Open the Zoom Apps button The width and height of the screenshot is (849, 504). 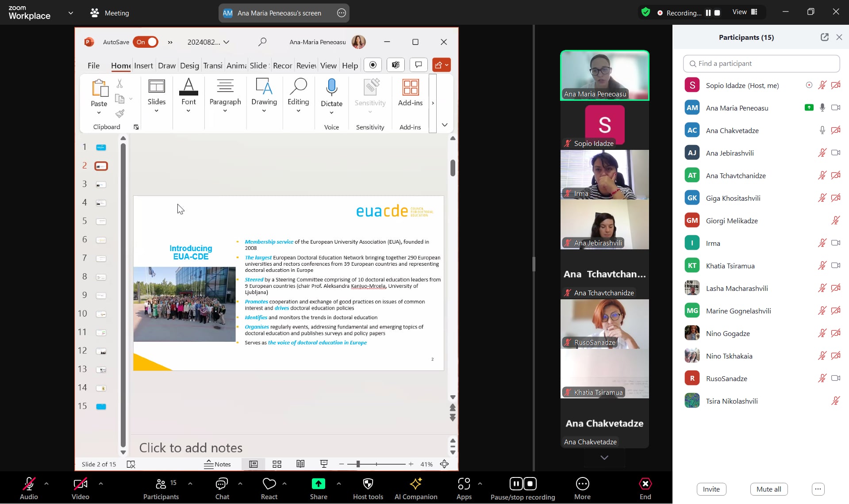click(x=464, y=489)
